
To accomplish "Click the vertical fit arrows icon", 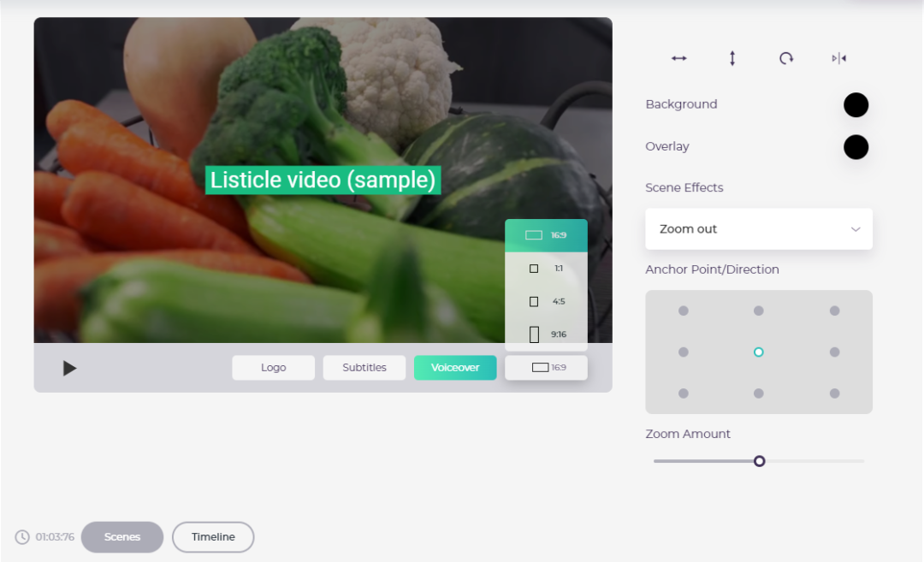I will pyautogui.click(x=732, y=58).
